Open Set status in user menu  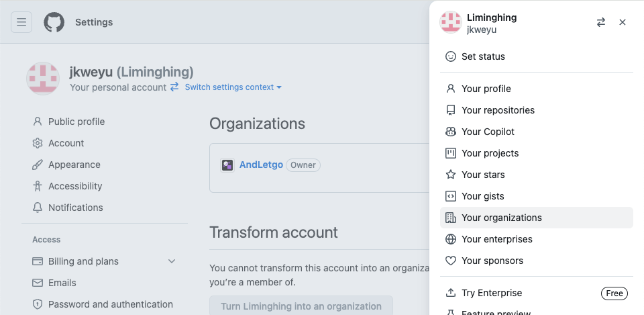click(x=537, y=56)
